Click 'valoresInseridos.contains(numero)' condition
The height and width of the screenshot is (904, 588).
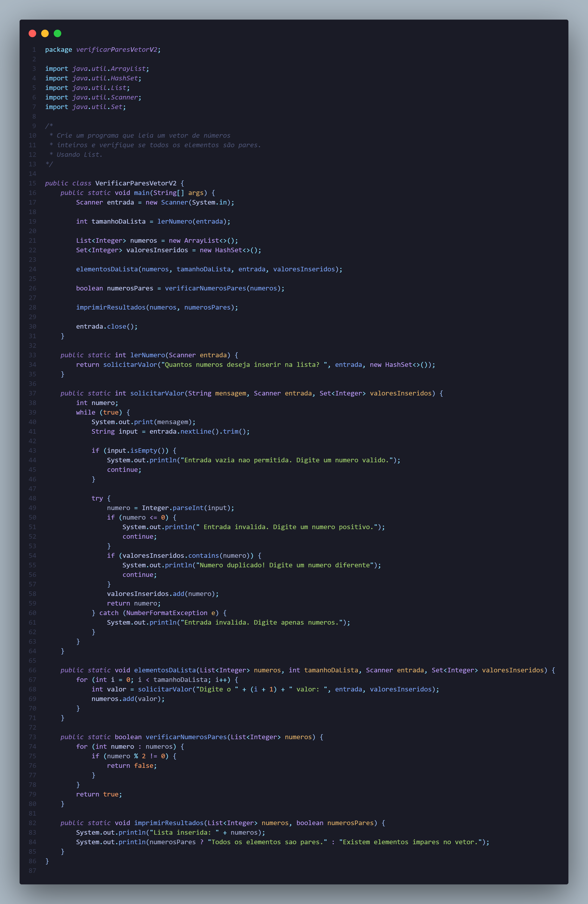(x=186, y=556)
